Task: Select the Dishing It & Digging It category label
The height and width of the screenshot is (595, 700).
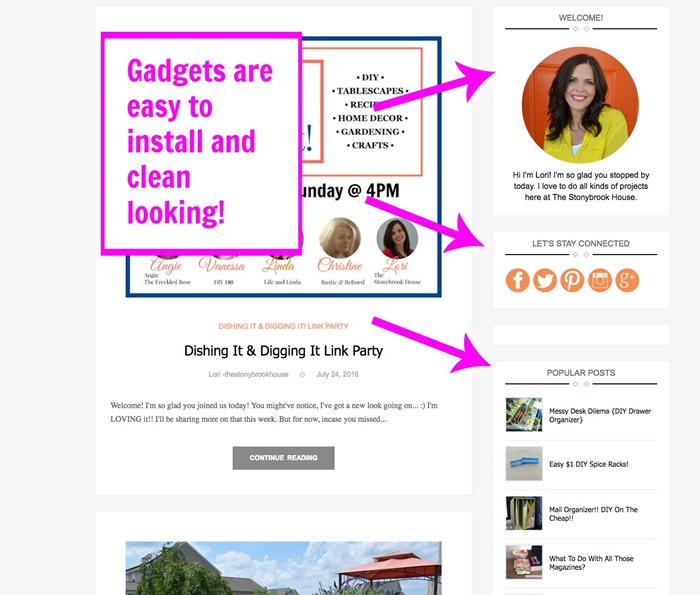Action: click(x=283, y=326)
